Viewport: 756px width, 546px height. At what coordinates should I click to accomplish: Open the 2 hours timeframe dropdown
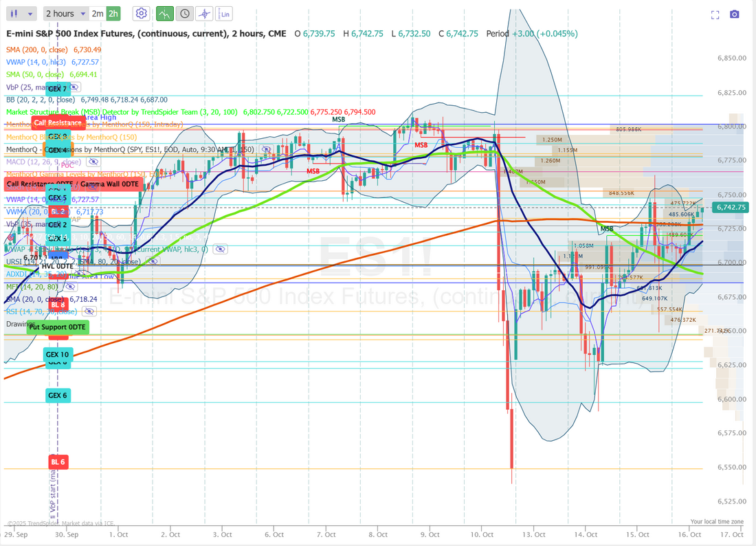[66, 13]
